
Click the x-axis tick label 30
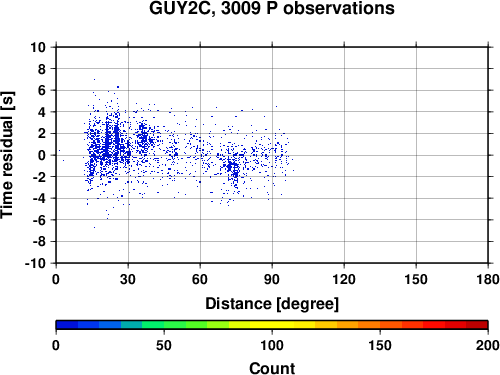click(128, 279)
